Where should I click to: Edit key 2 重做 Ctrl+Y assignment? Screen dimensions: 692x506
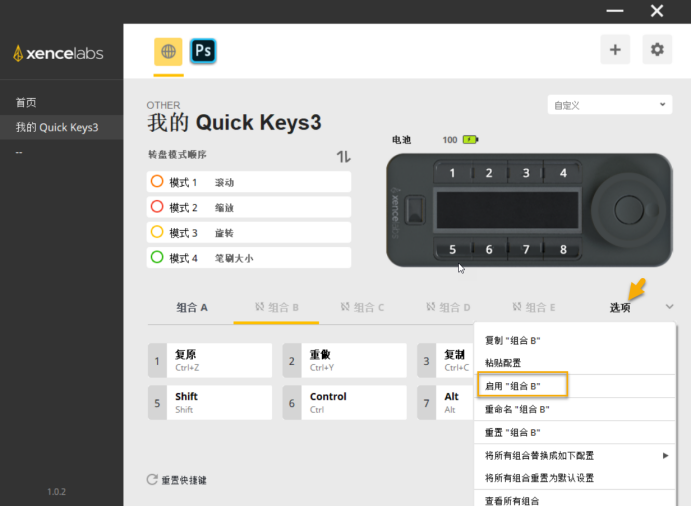pos(345,360)
